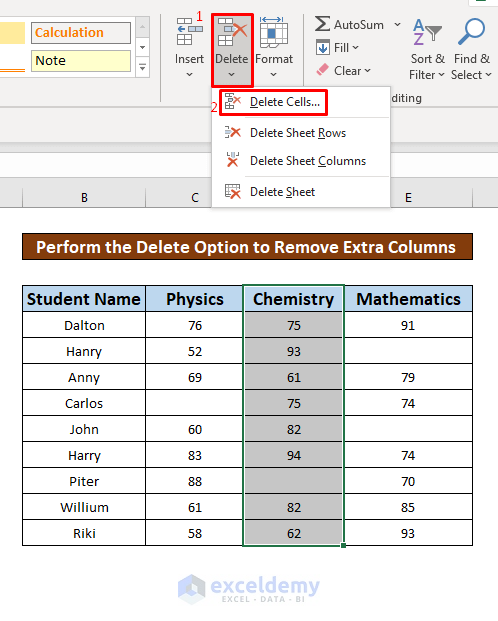Screen dimensions: 498x621
Task: Click Piter's Physics score 88
Action: 194,481
